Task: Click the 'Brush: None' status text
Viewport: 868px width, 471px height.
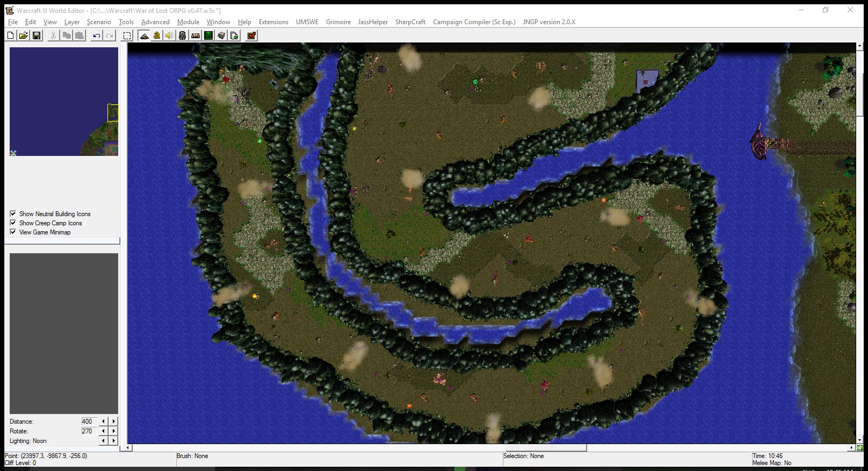Action: [x=192, y=456]
